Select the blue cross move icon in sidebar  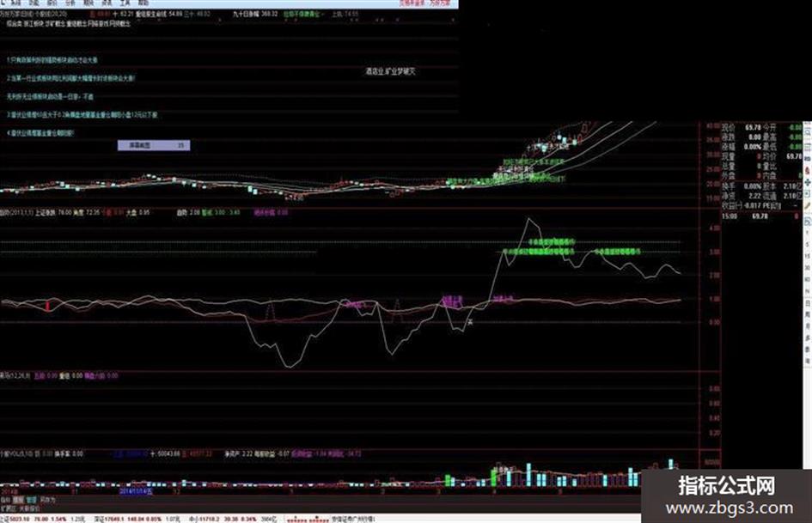808,182
